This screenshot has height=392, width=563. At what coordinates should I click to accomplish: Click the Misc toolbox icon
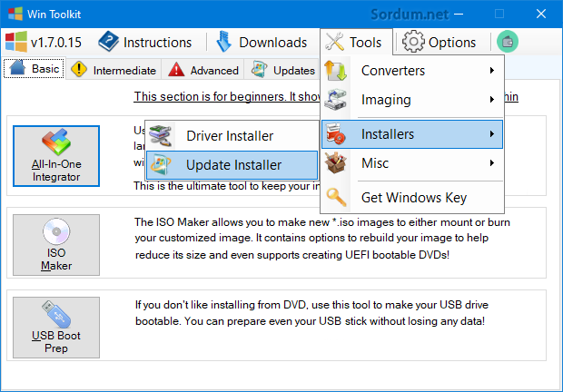[335, 162]
